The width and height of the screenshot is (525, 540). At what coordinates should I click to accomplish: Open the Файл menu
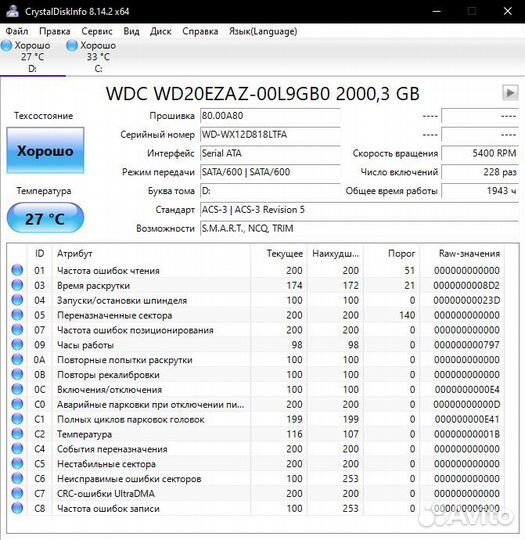[17, 31]
